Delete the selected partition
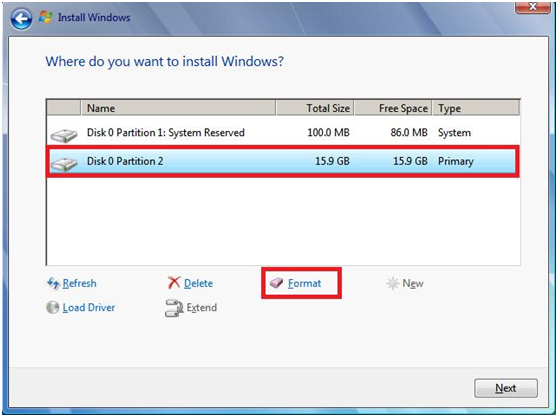This screenshot has height=417, width=558. point(199,284)
